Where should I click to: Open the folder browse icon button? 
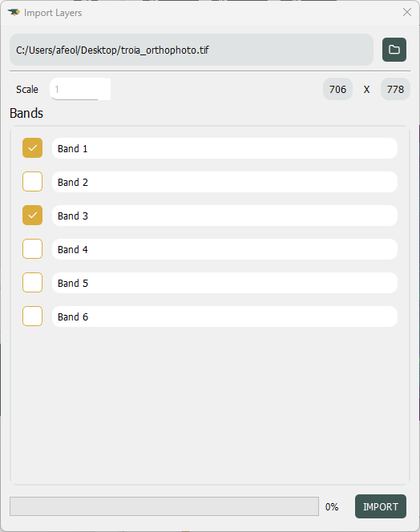click(x=394, y=50)
